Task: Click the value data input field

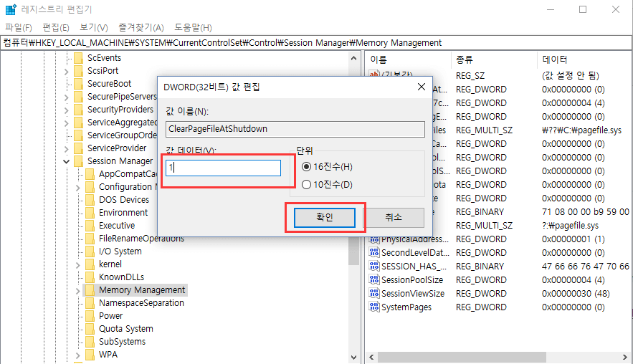Action: tap(223, 168)
